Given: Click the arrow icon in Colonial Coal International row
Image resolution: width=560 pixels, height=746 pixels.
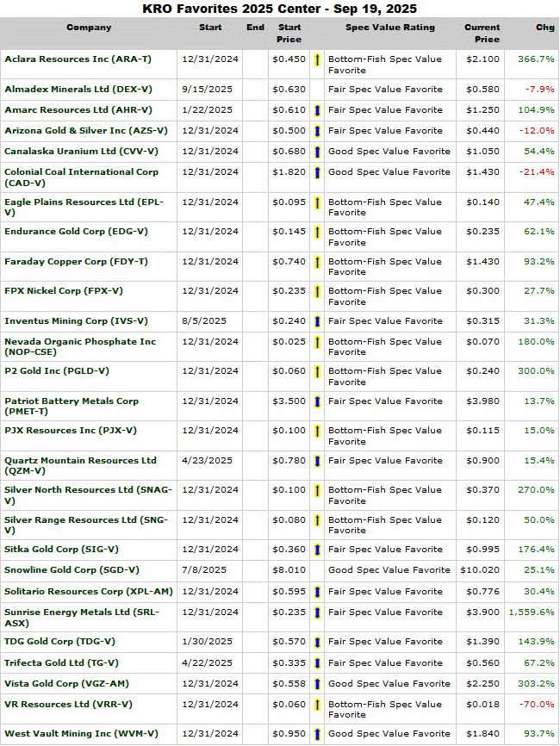Looking at the screenshot, I should pos(317,172).
